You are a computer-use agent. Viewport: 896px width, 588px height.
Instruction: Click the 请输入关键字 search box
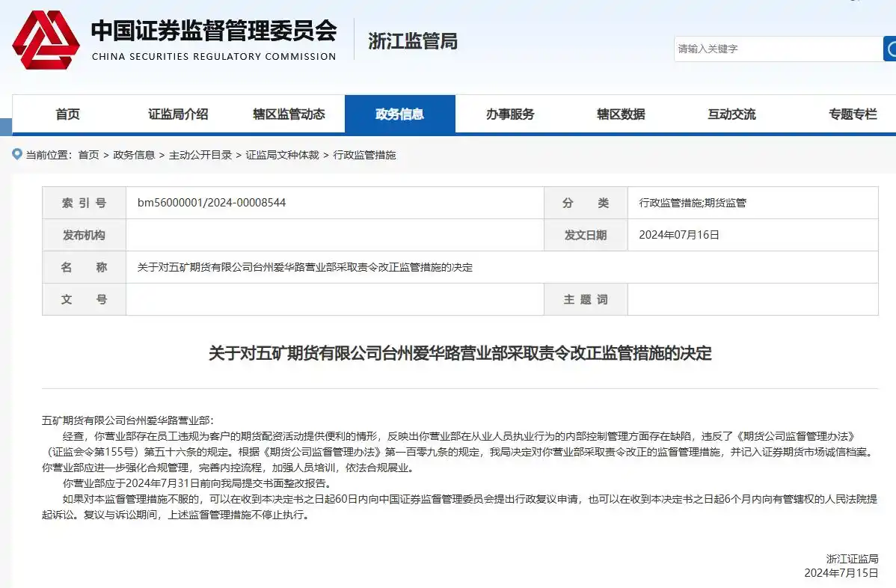[x=778, y=49]
